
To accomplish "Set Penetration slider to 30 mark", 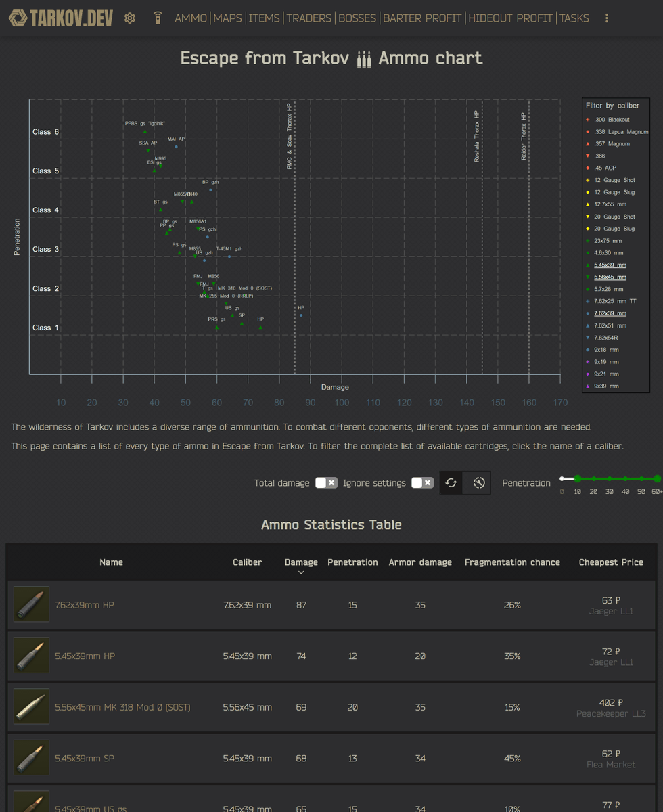I will point(609,479).
